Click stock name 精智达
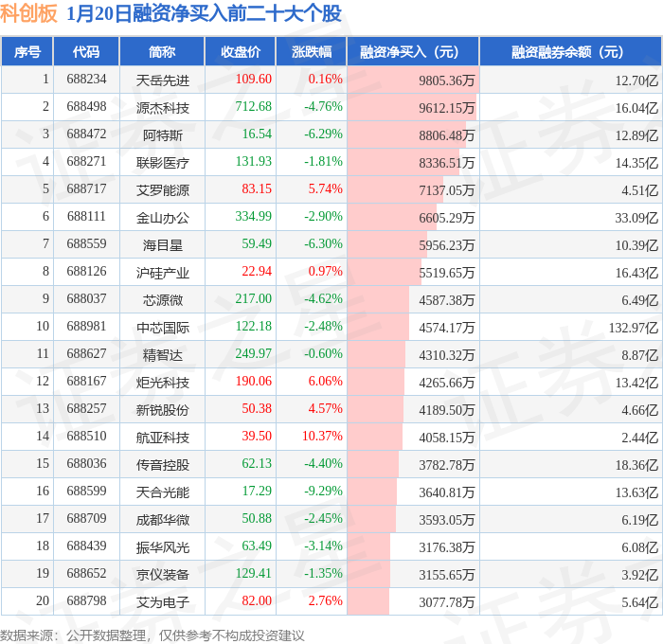Viewport: 663px width, 644px height. 162,355
